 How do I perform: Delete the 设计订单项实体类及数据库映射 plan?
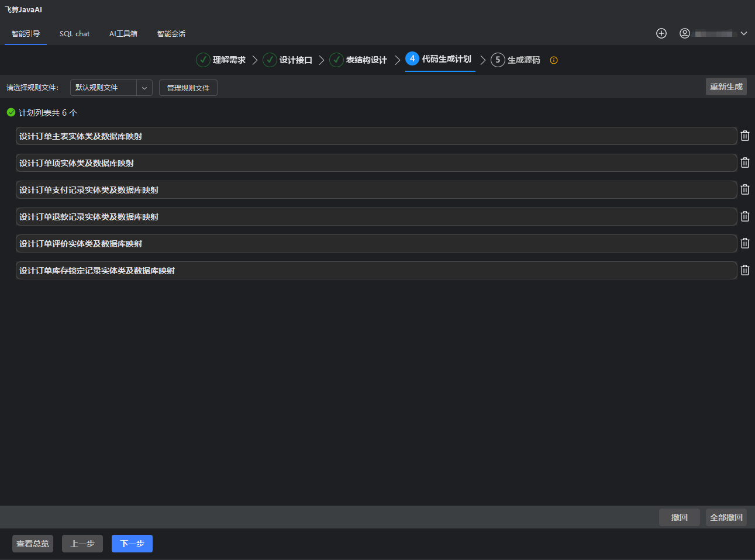745,163
